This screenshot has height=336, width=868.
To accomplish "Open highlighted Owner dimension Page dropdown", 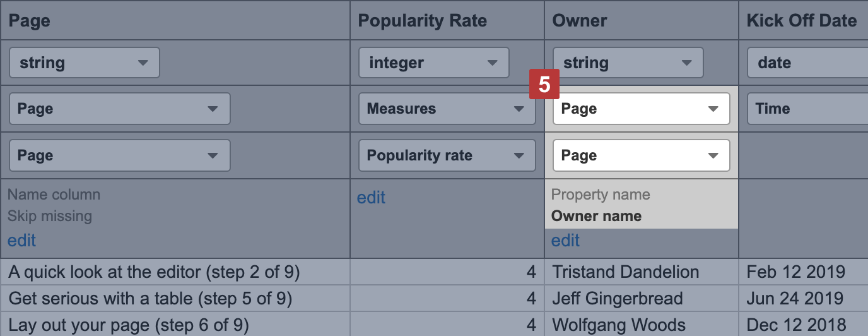I will tap(641, 109).
